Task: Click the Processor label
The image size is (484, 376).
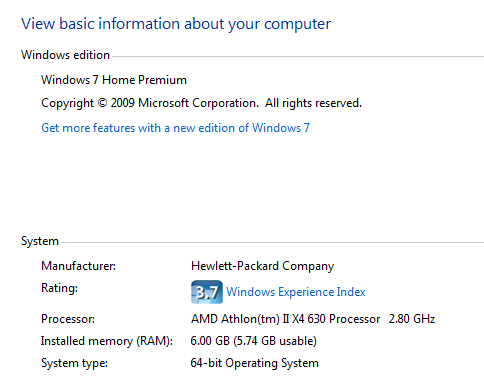Action: point(68,319)
